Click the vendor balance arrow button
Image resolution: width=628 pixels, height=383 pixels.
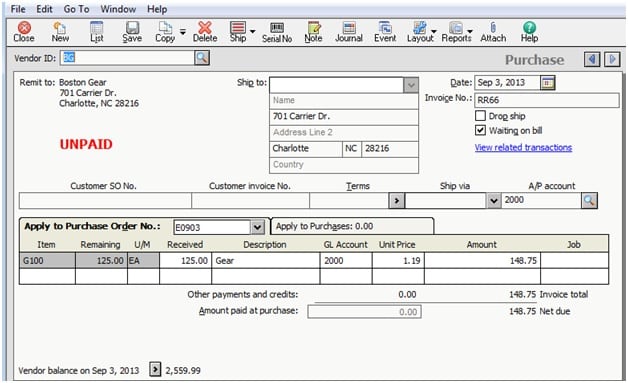pos(155,369)
